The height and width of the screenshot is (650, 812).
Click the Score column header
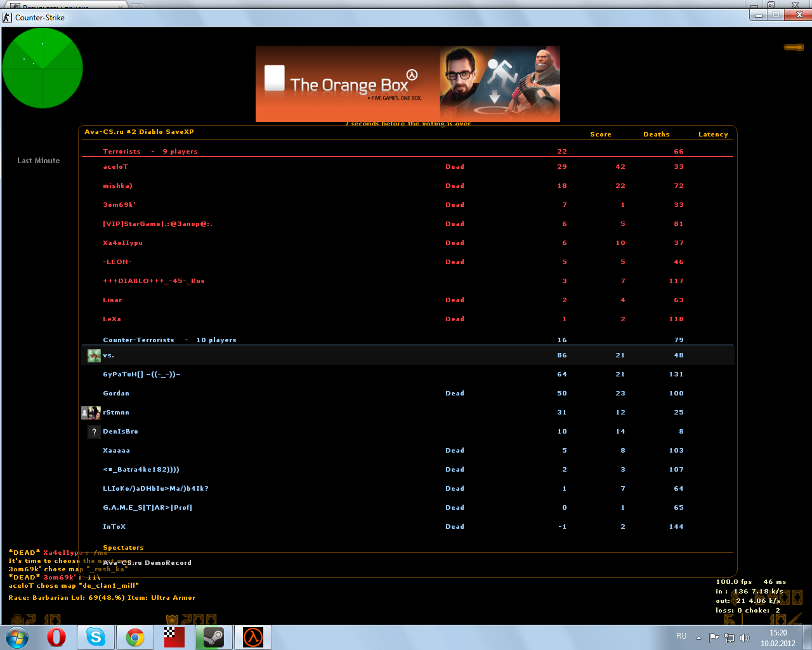pyautogui.click(x=601, y=135)
